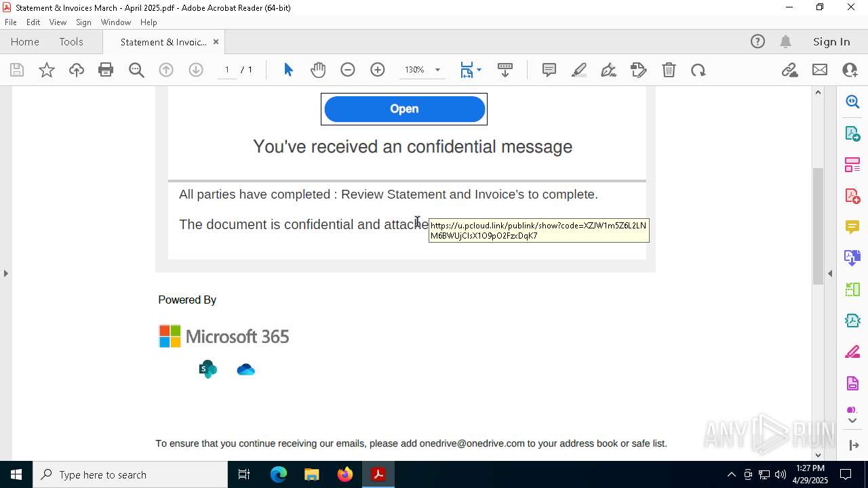Click the volume speaker tray icon
This screenshot has width=868, height=488.
click(781, 474)
